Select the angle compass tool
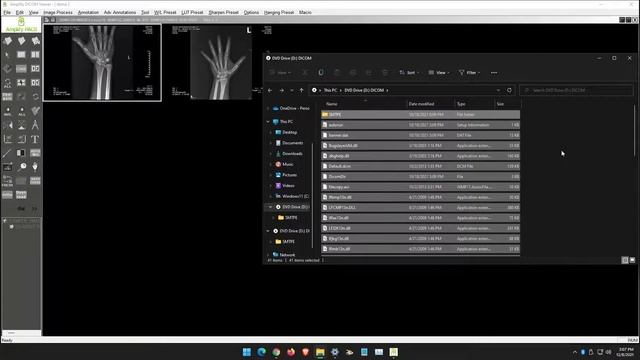Viewport: 640px width, 360px height. (35, 125)
